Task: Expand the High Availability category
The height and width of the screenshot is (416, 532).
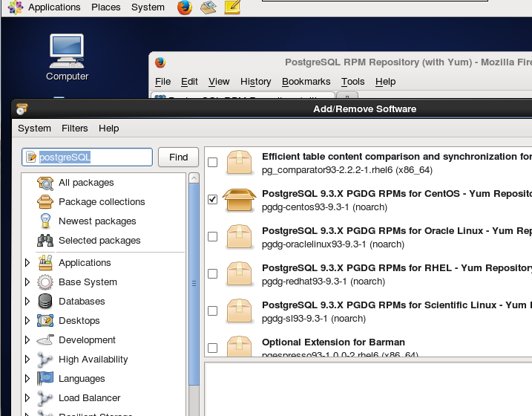Action: 27,359
